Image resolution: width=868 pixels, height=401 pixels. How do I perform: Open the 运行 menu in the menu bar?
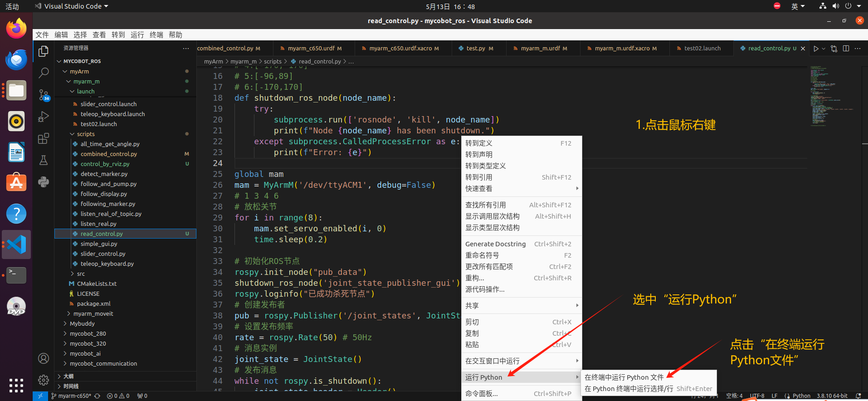(137, 35)
